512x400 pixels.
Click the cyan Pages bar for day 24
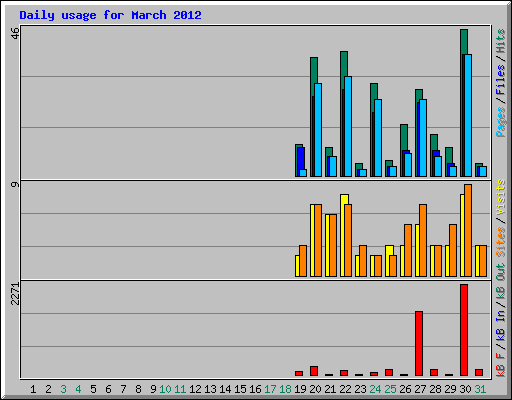(x=378, y=138)
